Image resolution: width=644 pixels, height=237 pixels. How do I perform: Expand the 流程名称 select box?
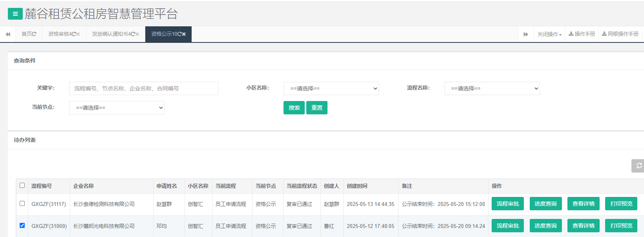coord(492,88)
